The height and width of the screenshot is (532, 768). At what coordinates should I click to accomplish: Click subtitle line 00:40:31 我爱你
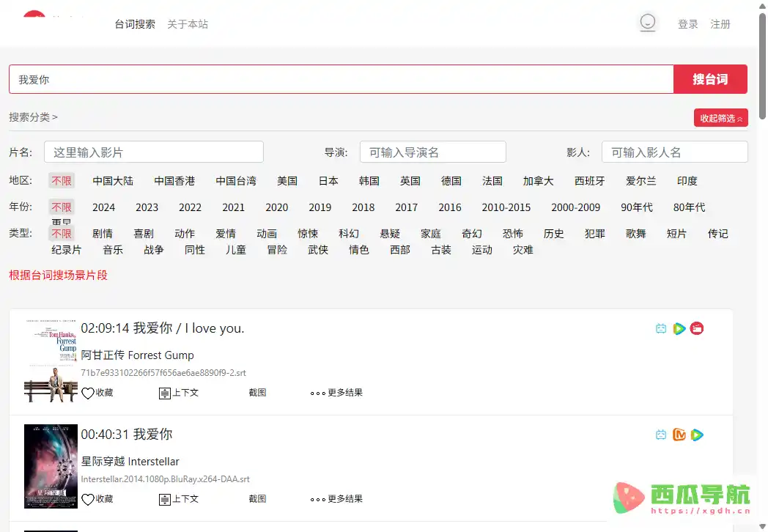(x=127, y=434)
